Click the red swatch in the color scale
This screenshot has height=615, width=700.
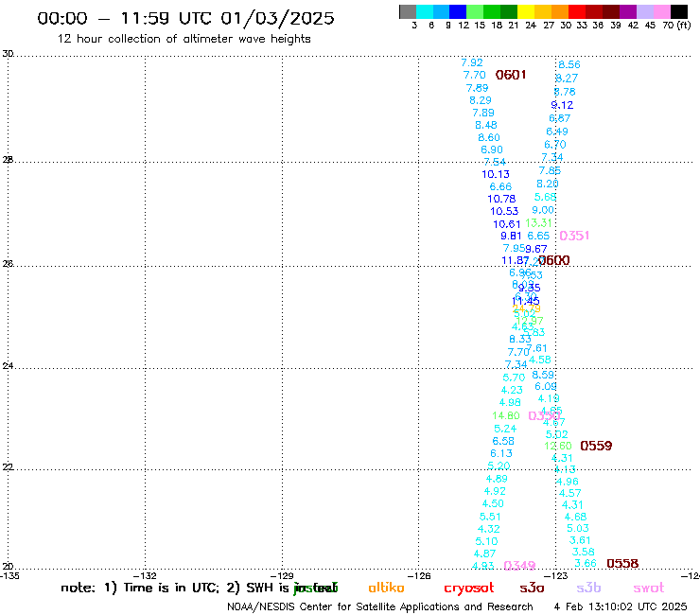(577, 11)
